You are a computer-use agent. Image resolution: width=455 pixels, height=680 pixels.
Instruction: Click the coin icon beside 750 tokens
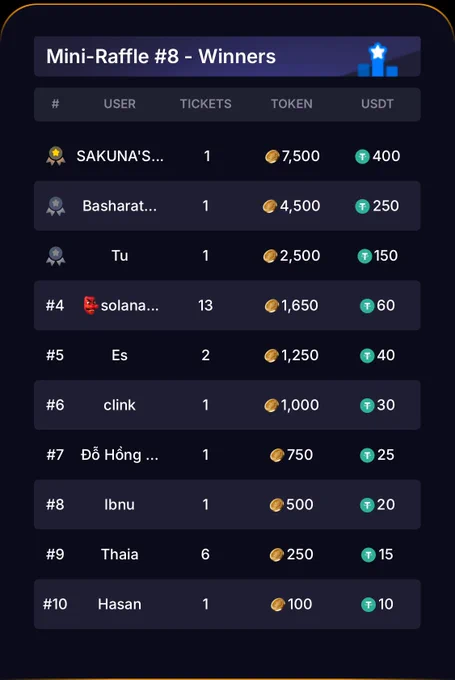277,455
